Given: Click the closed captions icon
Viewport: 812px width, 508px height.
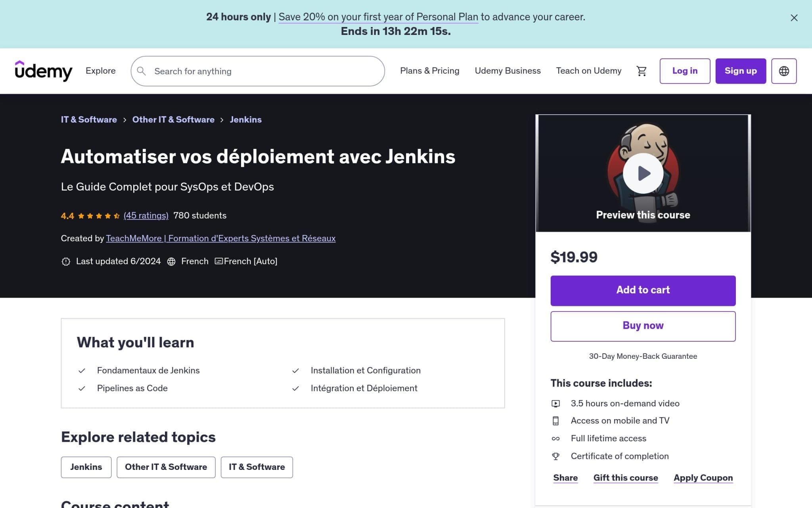Looking at the screenshot, I should click(x=218, y=261).
